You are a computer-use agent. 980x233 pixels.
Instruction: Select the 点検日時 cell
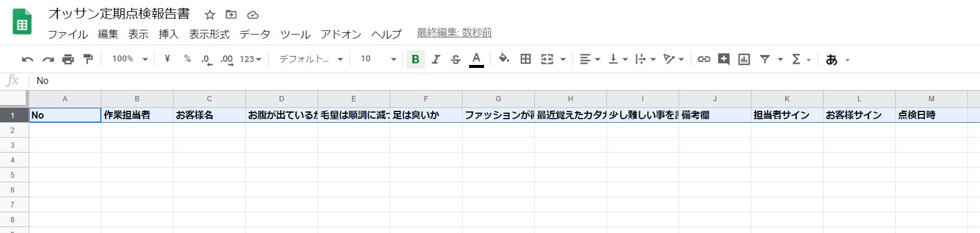[932, 115]
